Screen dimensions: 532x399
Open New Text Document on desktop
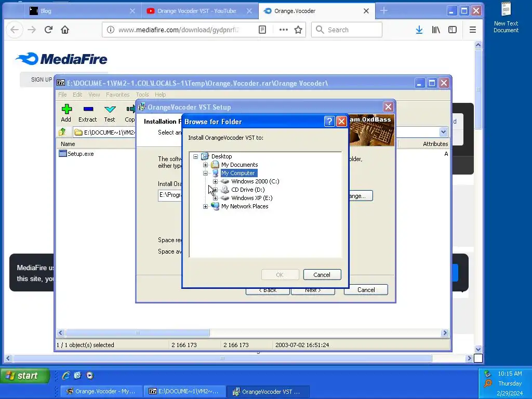(x=506, y=18)
